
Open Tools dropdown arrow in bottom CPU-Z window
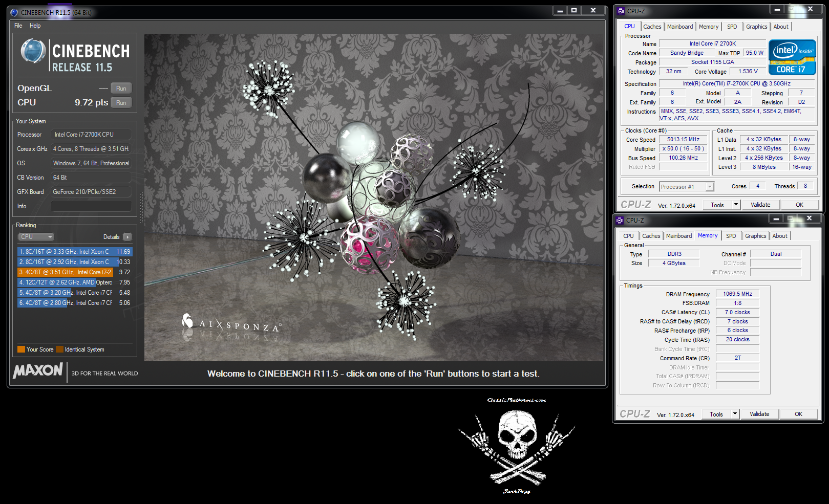(735, 414)
